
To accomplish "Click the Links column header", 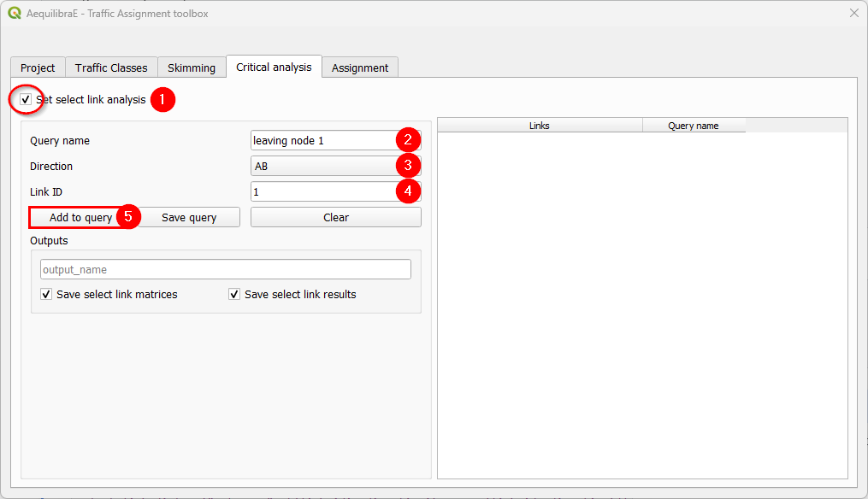I will (x=539, y=125).
